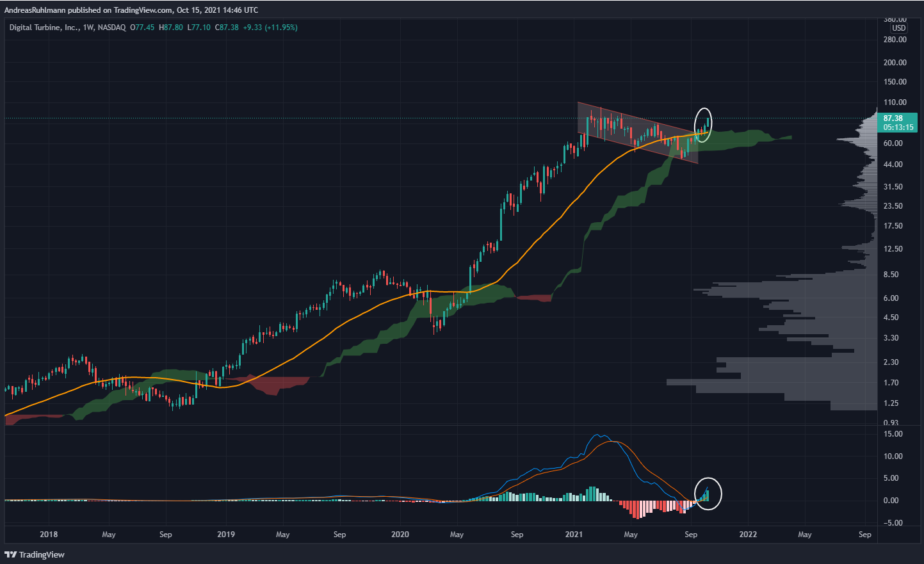Click the 2019 label on the time axis
This screenshot has height=564, width=924.
pyautogui.click(x=226, y=535)
